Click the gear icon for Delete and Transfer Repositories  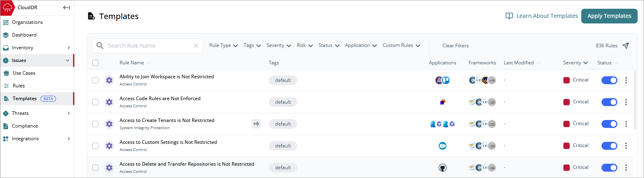tap(109, 168)
